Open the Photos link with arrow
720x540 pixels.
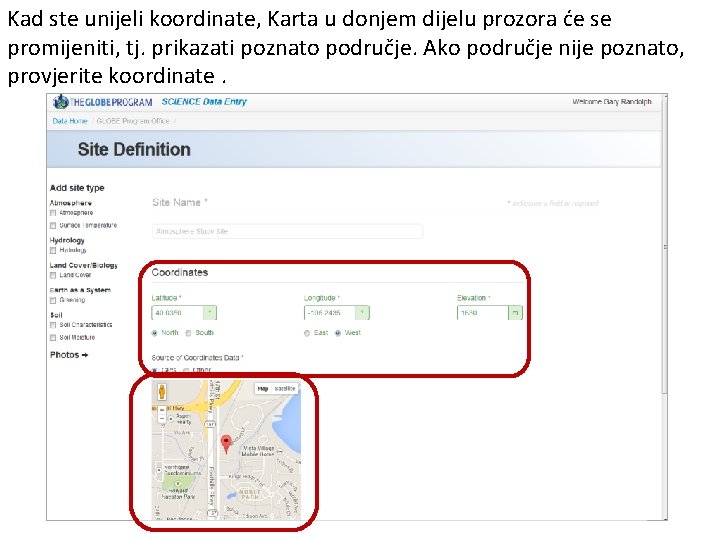point(69,355)
